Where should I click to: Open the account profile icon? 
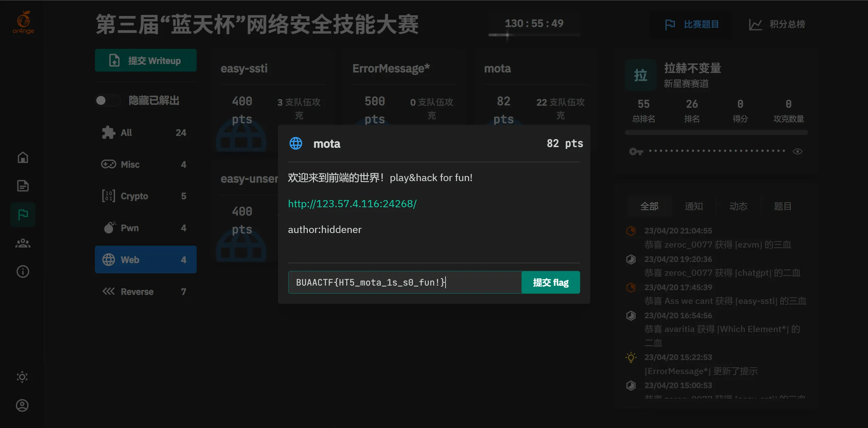pos(22,405)
